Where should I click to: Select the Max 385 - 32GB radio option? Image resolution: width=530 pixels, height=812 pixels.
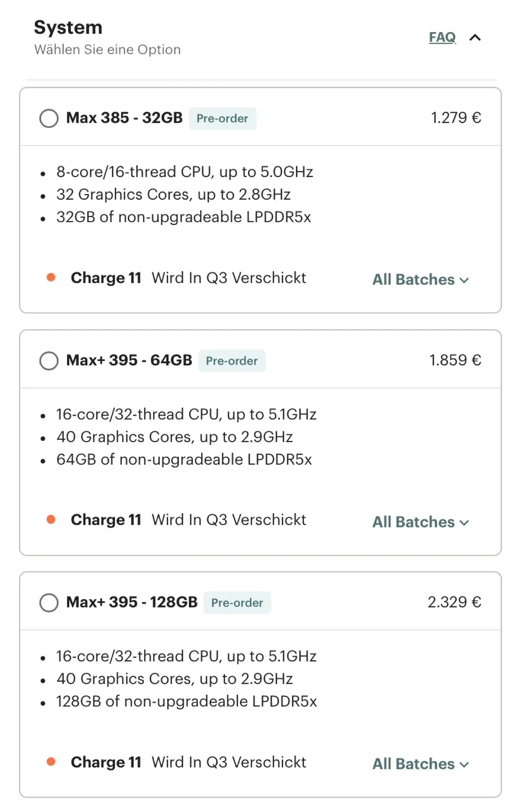[49, 118]
